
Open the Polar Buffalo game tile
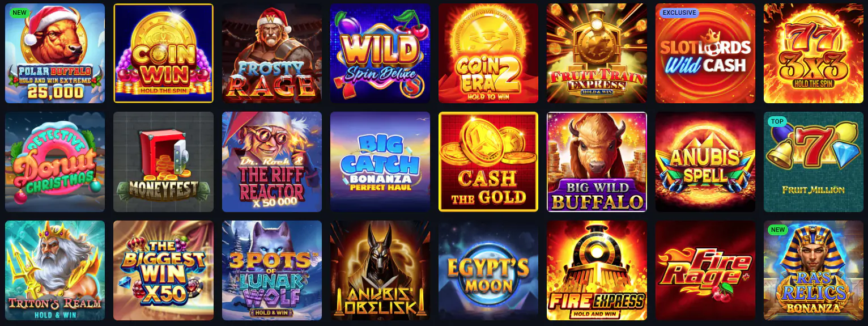55,53
